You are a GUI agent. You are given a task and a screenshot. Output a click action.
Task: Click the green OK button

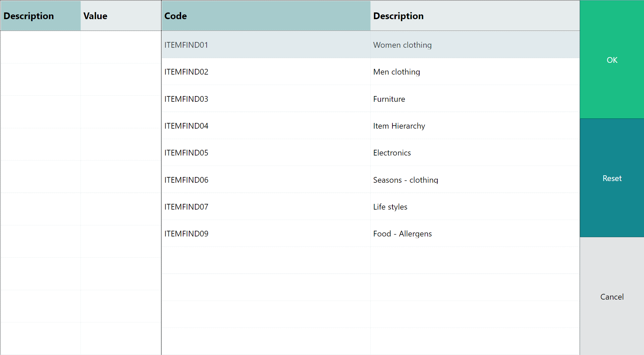612,60
